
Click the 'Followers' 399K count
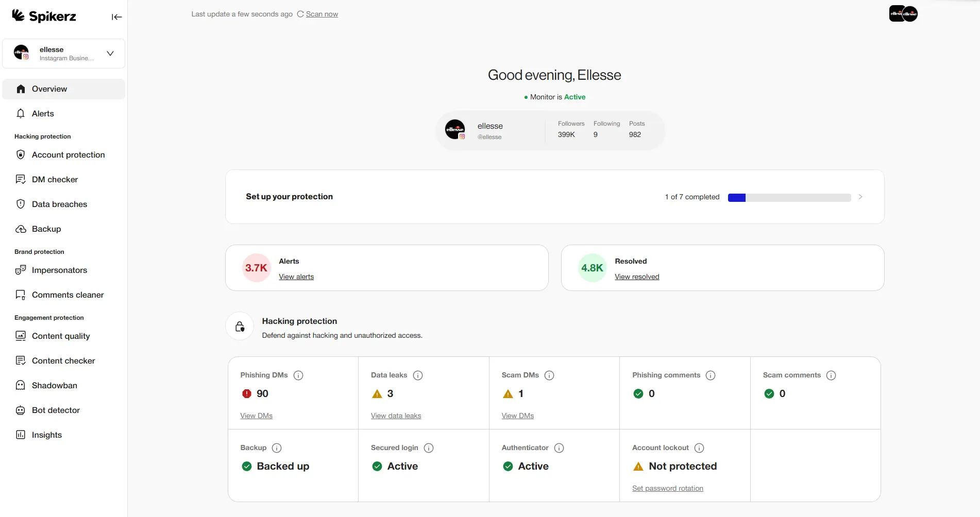566,135
